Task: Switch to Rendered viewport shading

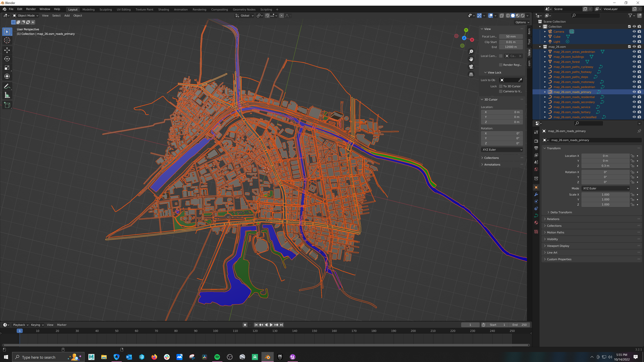Action: point(522,16)
